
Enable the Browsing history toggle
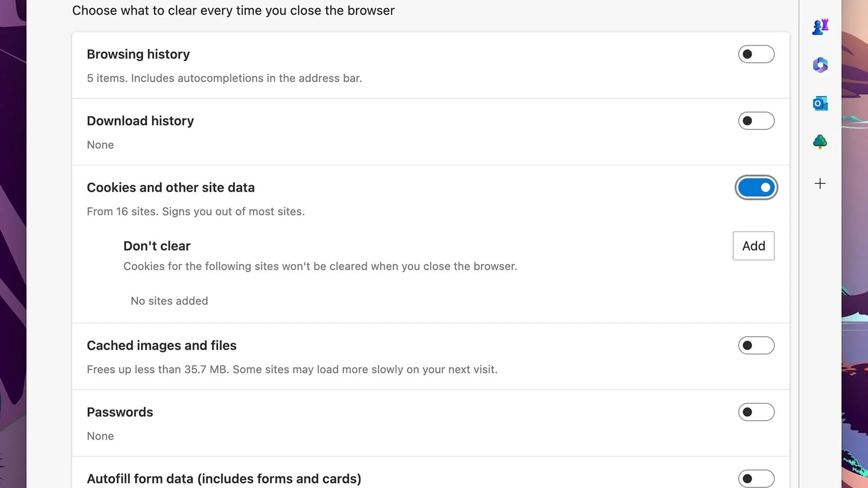(x=756, y=54)
